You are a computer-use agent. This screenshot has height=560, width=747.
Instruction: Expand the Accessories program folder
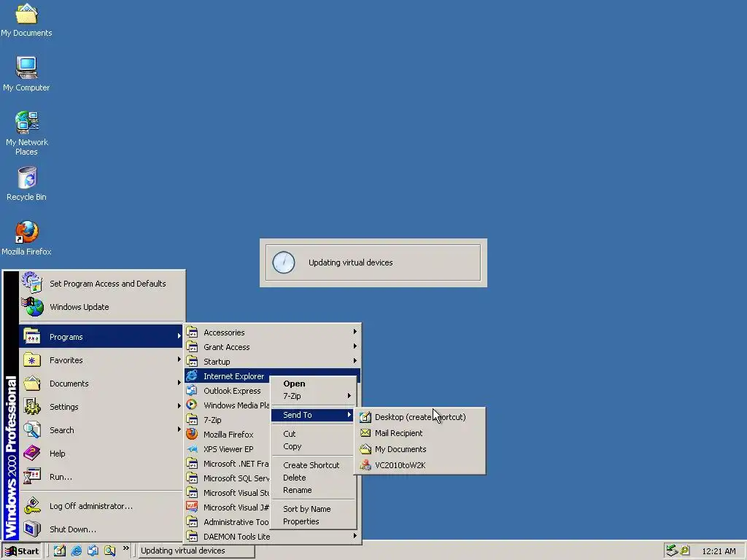click(272, 332)
